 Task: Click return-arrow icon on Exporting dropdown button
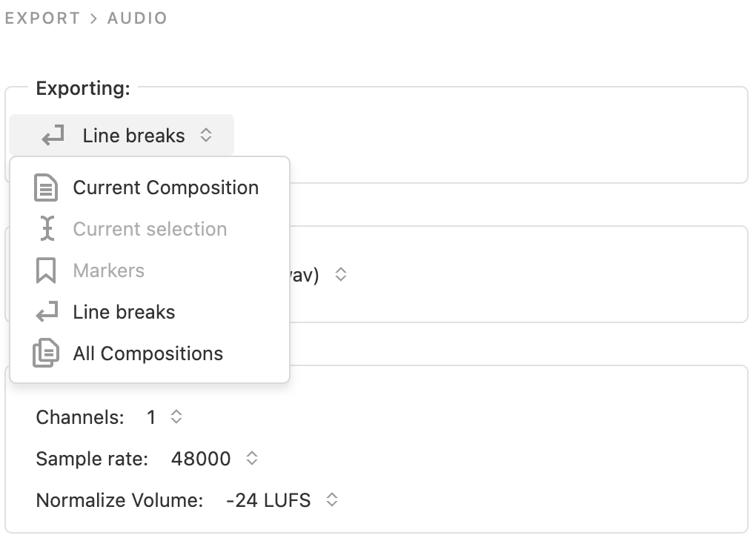click(53, 136)
